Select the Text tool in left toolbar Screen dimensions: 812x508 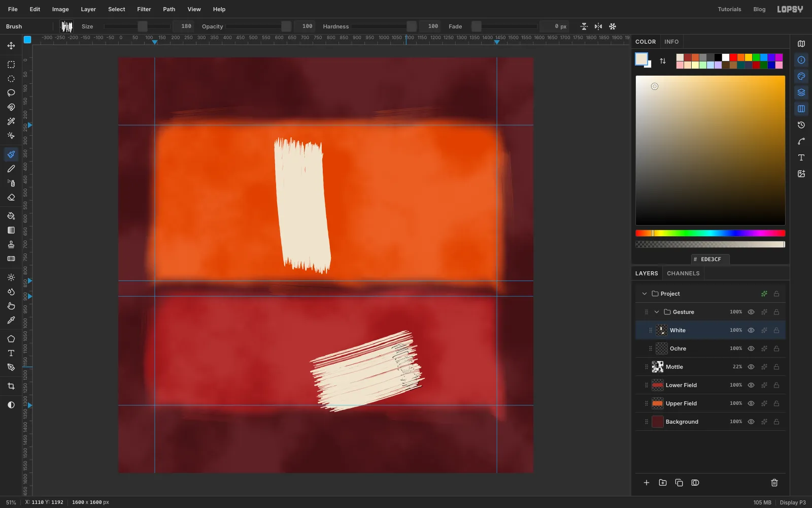click(x=11, y=353)
